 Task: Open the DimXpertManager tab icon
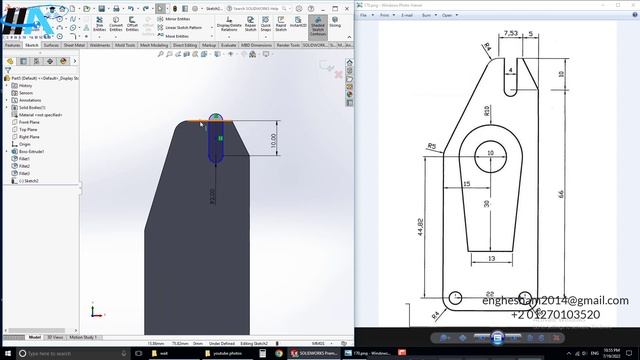[x=50, y=61]
